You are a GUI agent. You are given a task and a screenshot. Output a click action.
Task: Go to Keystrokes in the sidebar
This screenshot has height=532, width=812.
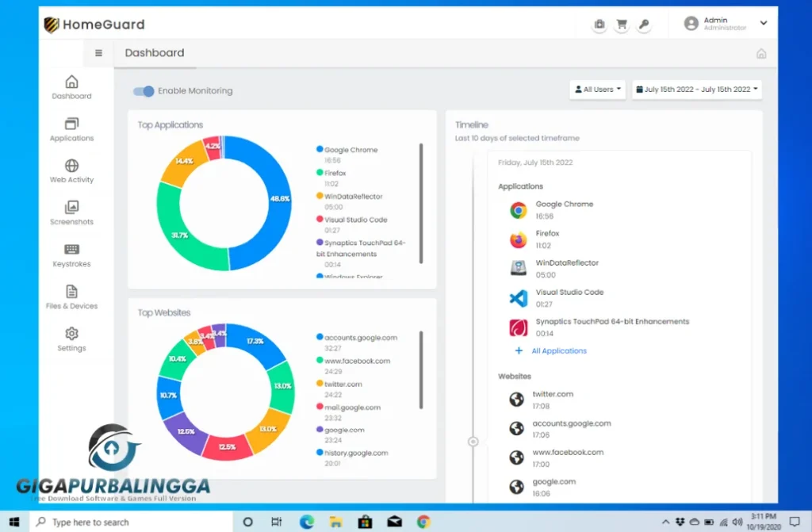(x=71, y=255)
